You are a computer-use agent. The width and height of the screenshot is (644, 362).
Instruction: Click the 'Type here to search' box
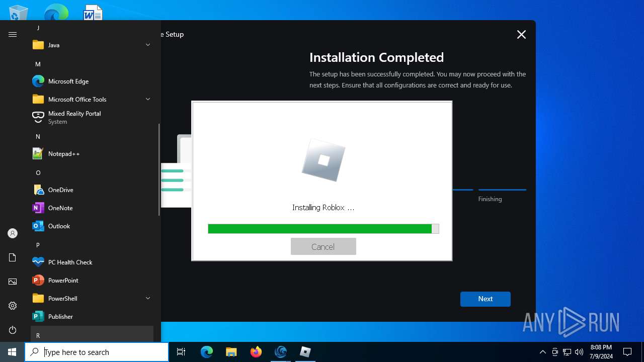click(x=97, y=352)
